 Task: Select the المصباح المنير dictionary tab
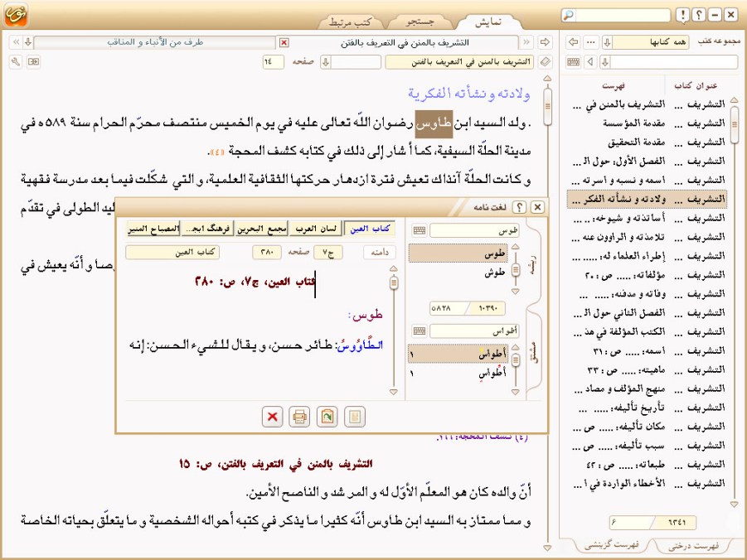[153, 229]
